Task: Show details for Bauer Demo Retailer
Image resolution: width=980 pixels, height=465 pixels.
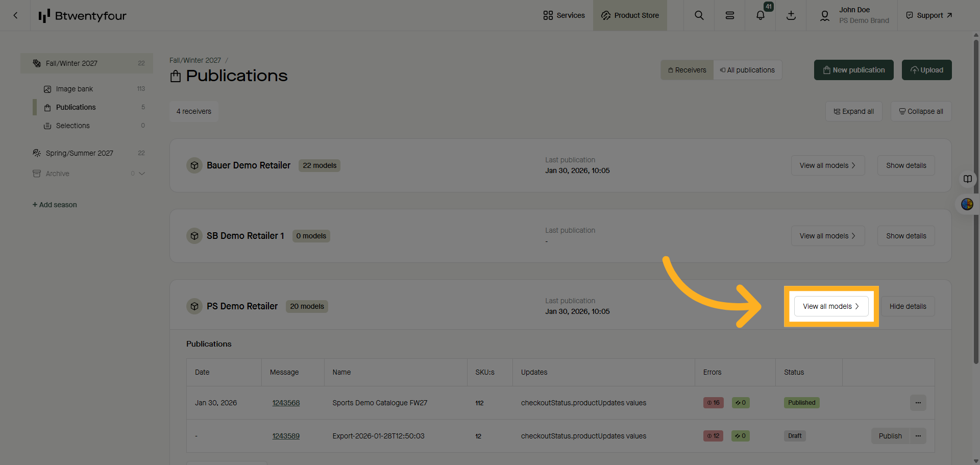Action: tap(905, 165)
